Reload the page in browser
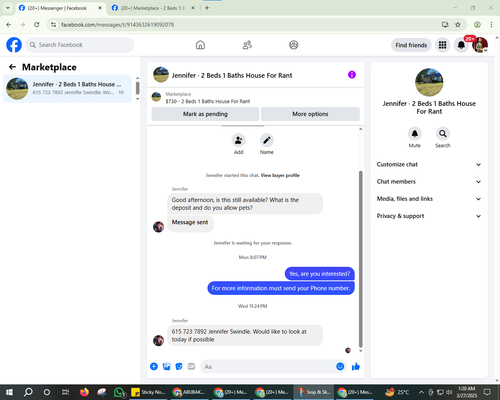500x400 pixels. tap(37, 25)
